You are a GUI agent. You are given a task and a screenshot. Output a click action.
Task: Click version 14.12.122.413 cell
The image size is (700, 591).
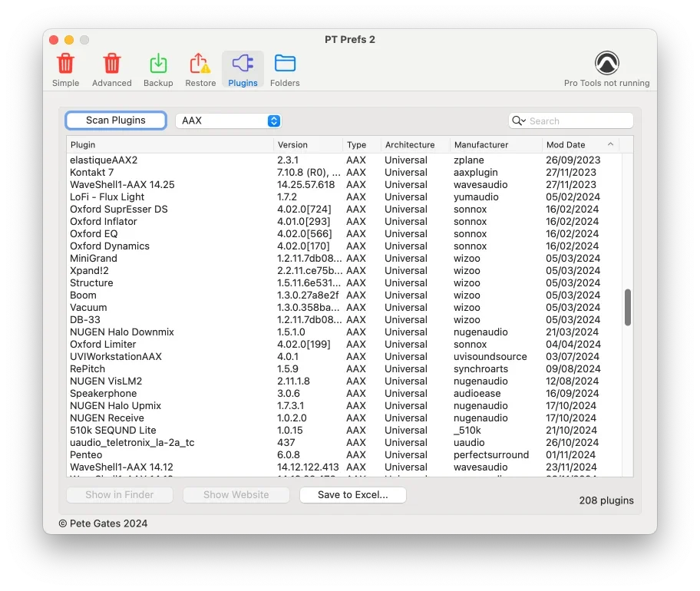pyautogui.click(x=308, y=467)
